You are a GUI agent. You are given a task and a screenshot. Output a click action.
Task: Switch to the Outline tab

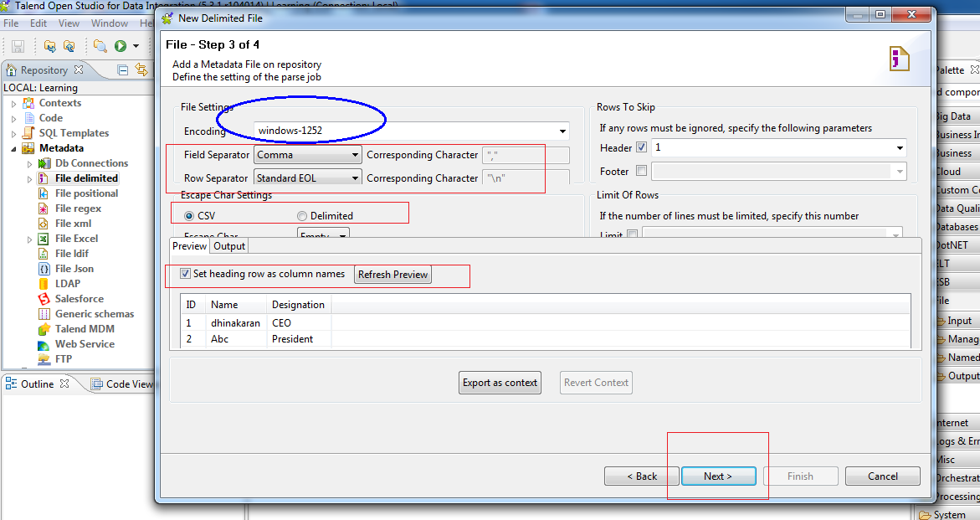(x=37, y=384)
